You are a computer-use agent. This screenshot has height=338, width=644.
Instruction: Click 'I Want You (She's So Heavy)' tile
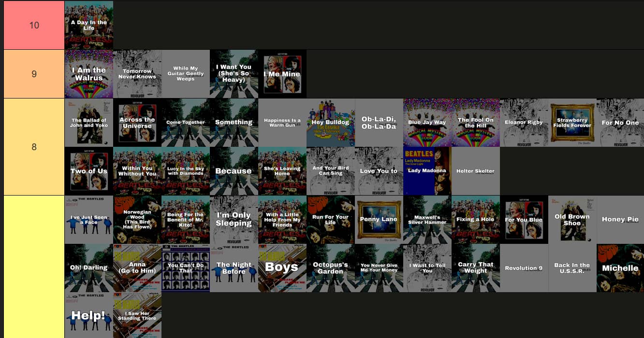[234, 74]
